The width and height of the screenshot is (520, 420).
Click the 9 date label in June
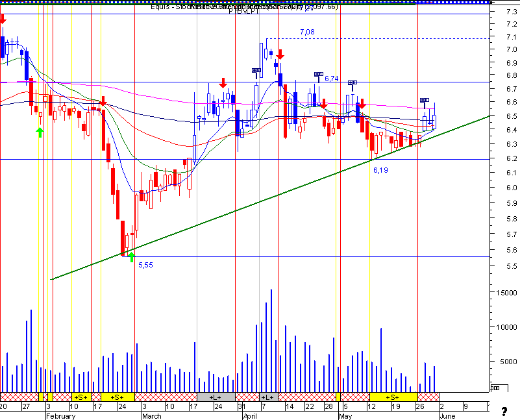tap(465, 406)
